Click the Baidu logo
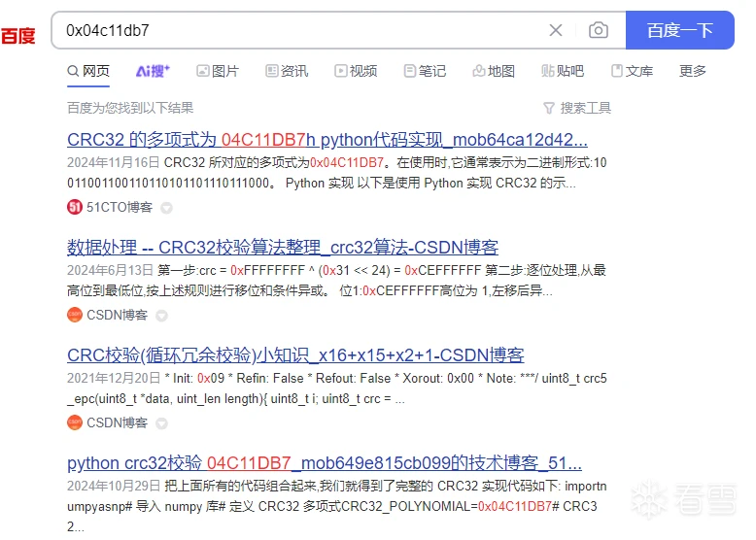Screen dimensions: 756x540 tap(18, 36)
